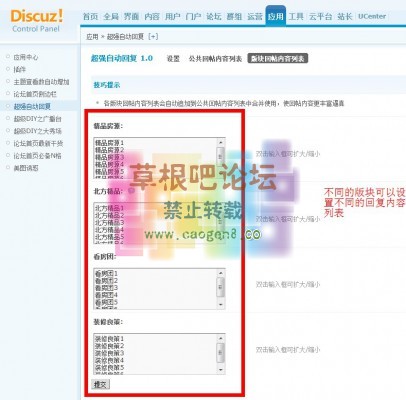Switch to the 设置 sub-tab

[x=173, y=59]
